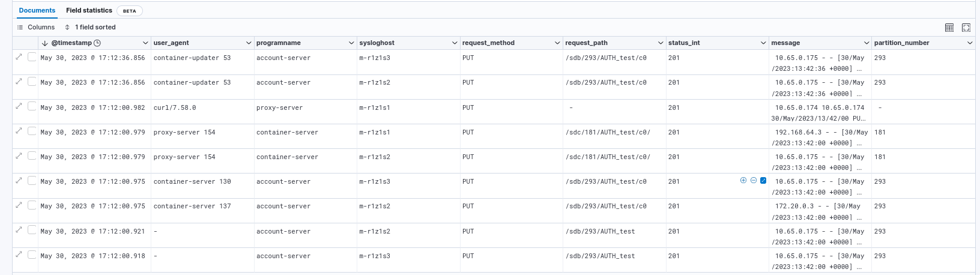The image size is (980, 275).
Task: Enter full screen mode for the table
Action: click(966, 28)
